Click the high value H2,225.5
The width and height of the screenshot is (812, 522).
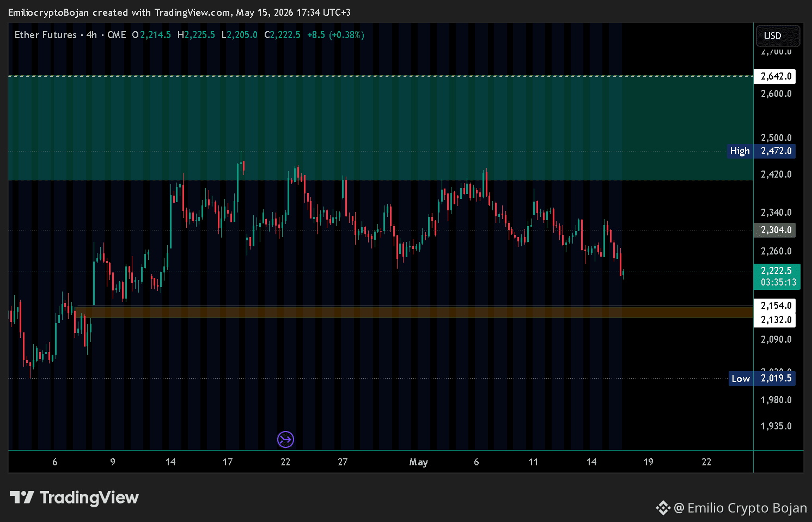point(196,35)
